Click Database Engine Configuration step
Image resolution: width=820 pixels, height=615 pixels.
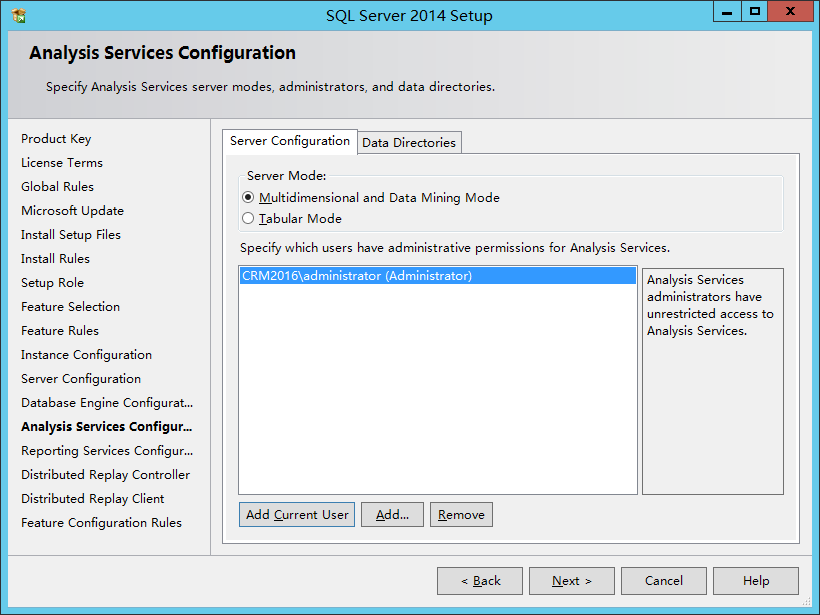click(107, 403)
